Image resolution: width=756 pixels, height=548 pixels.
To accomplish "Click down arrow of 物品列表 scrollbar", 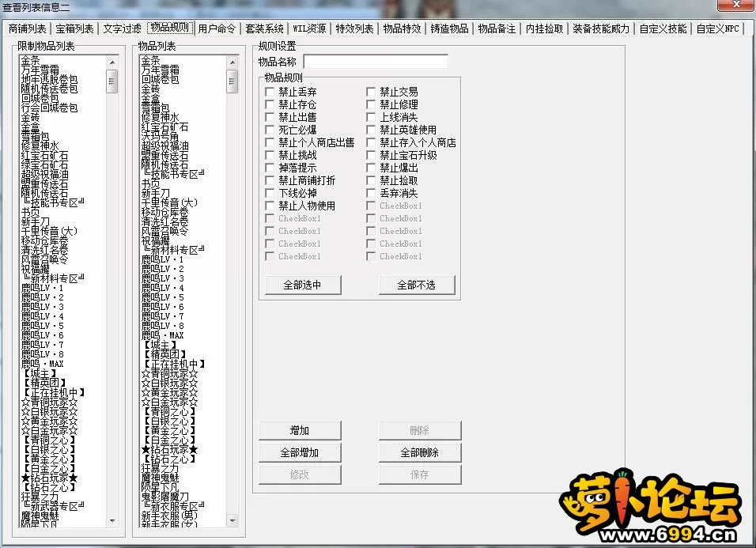I will pyautogui.click(x=232, y=521).
